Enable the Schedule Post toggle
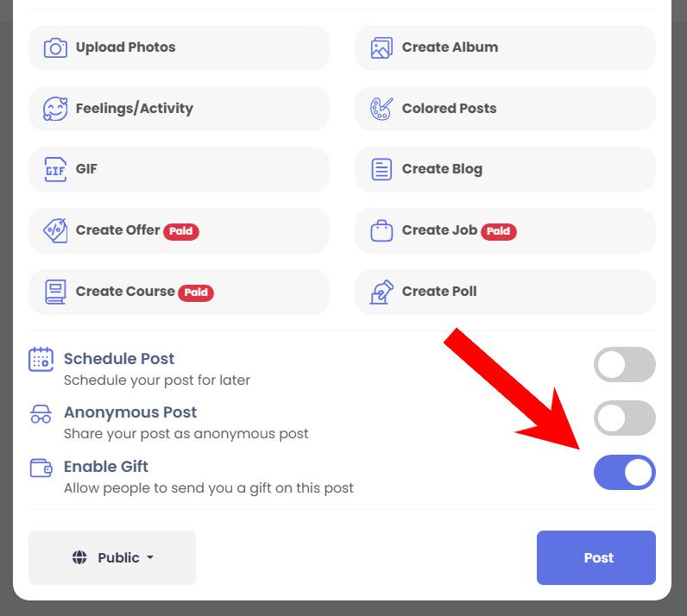 624,365
